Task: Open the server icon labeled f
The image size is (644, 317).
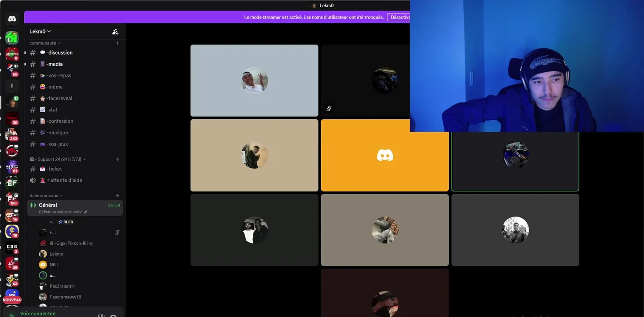Action: pyautogui.click(x=12, y=86)
